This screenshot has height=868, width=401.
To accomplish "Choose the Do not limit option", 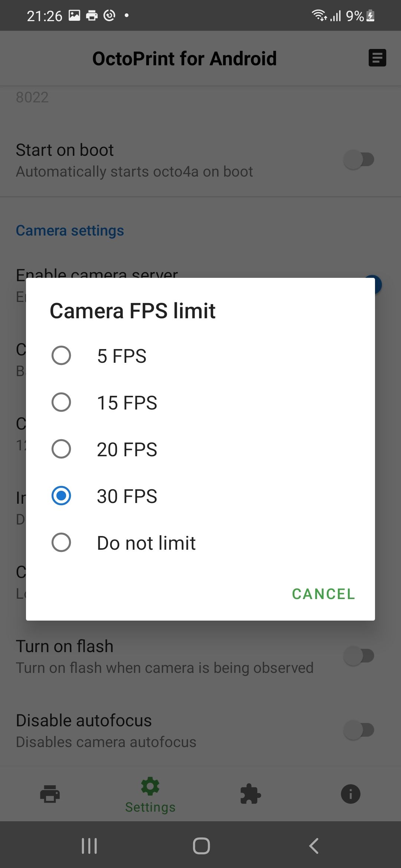I will point(61,543).
